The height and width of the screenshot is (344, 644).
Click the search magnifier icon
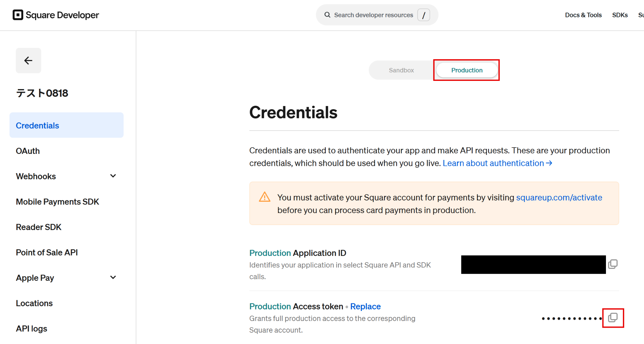327,15
